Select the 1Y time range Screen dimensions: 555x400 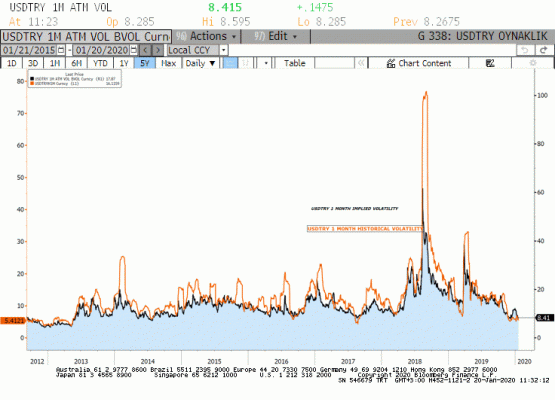(124, 63)
